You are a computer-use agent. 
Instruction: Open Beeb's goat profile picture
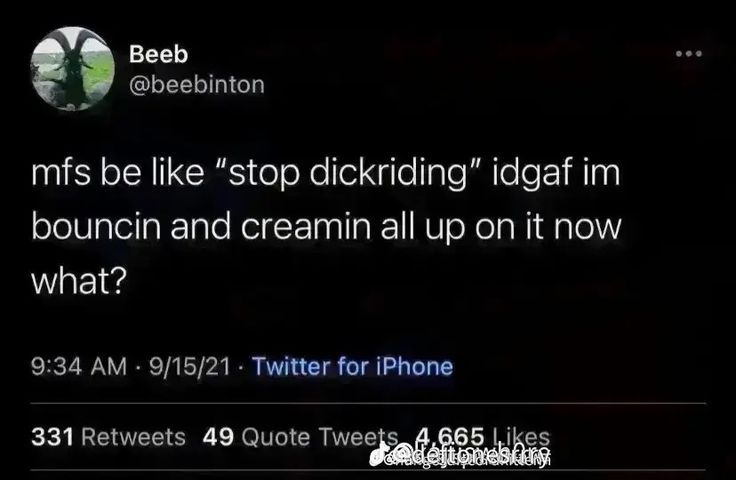[72, 69]
